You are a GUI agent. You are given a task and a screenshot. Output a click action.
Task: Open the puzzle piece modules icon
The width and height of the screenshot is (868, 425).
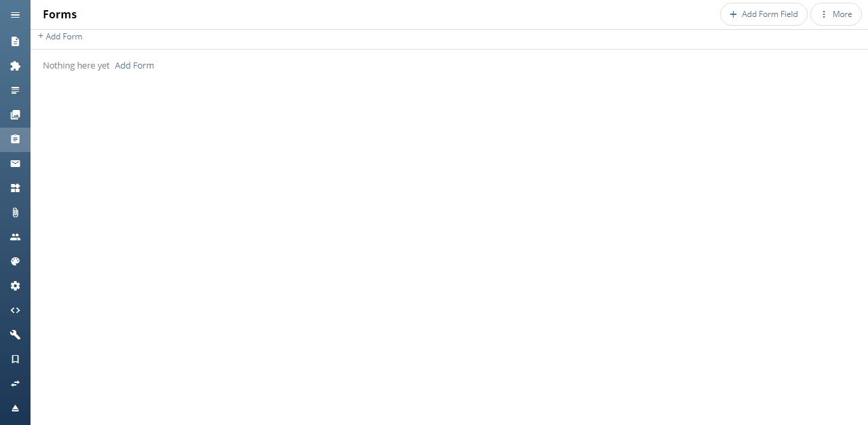(x=15, y=66)
